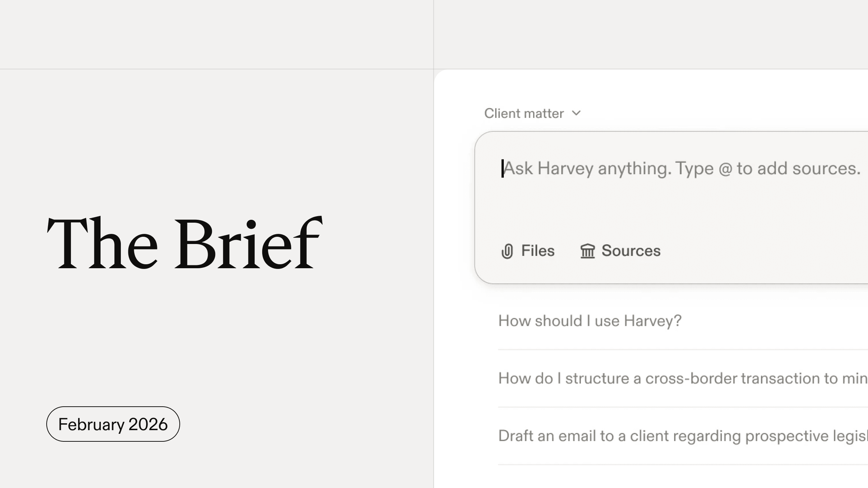Click the chevron next to Client matter
Viewport: 868px width, 488px height.
point(576,113)
